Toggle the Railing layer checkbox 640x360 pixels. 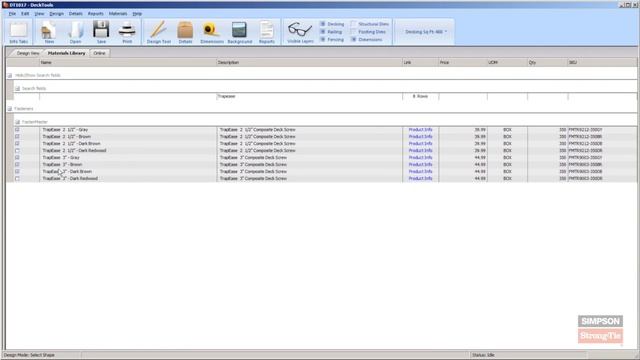(322, 32)
